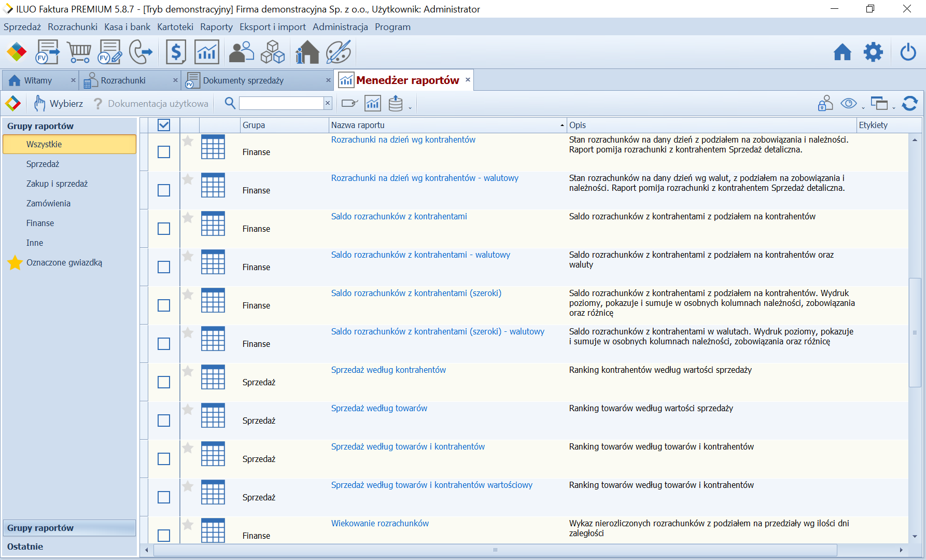The width and height of the screenshot is (926, 560).
Task: Open the Administracja menu
Action: click(340, 27)
